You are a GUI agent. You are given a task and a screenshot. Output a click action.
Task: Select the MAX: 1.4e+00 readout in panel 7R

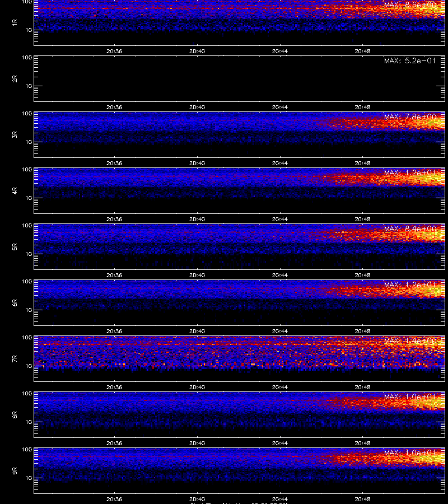click(x=410, y=340)
